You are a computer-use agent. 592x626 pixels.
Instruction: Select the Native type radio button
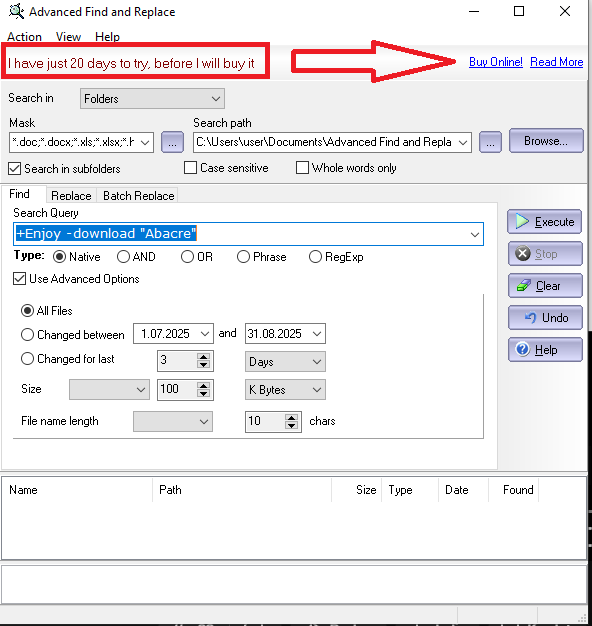click(x=59, y=257)
